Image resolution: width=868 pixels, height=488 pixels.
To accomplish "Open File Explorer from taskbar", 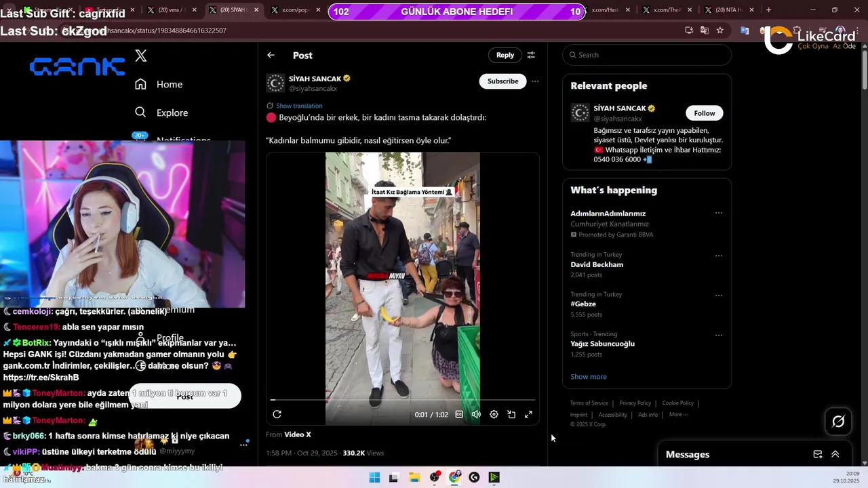I will tap(414, 477).
